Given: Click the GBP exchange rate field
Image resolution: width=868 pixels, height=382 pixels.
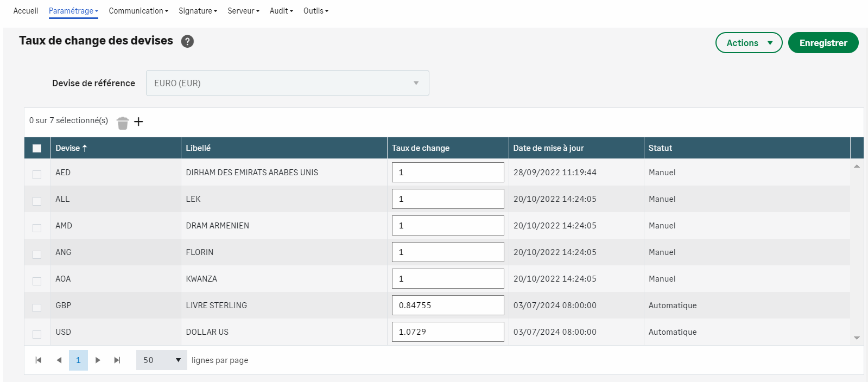Looking at the screenshot, I should [x=448, y=305].
